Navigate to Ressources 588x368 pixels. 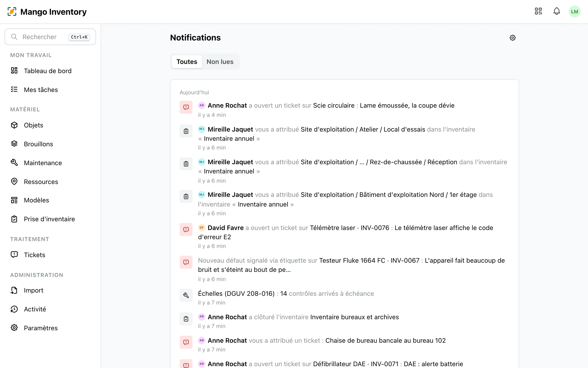click(x=50, y=182)
